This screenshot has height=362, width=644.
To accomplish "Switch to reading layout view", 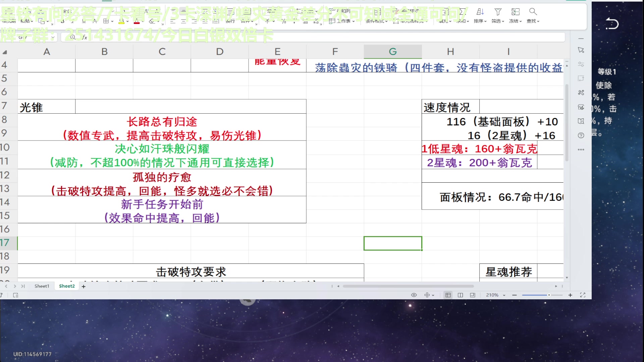I will pyautogui.click(x=473, y=295).
